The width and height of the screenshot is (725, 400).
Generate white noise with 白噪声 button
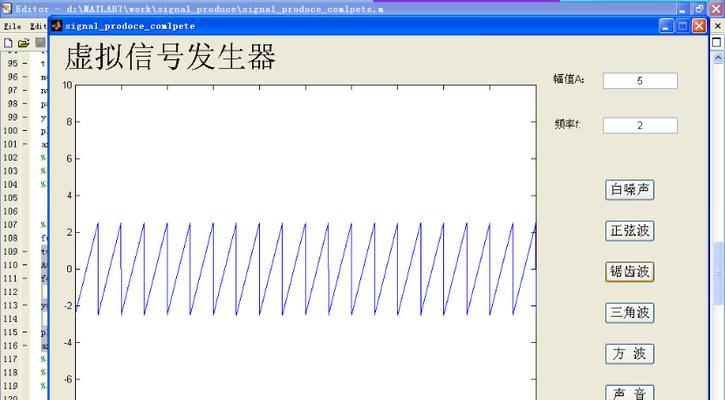pos(629,190)
